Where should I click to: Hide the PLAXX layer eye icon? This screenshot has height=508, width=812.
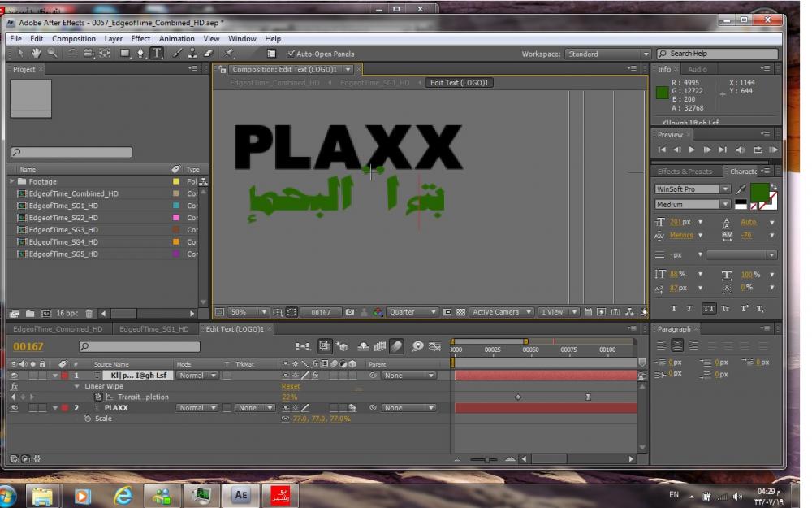pos(14,408)
